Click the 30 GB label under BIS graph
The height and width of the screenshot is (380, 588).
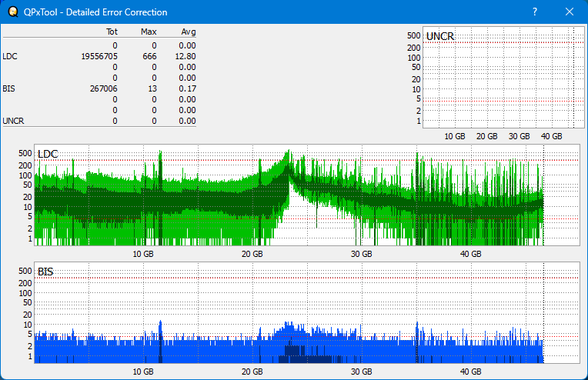(x=362, y=372)
